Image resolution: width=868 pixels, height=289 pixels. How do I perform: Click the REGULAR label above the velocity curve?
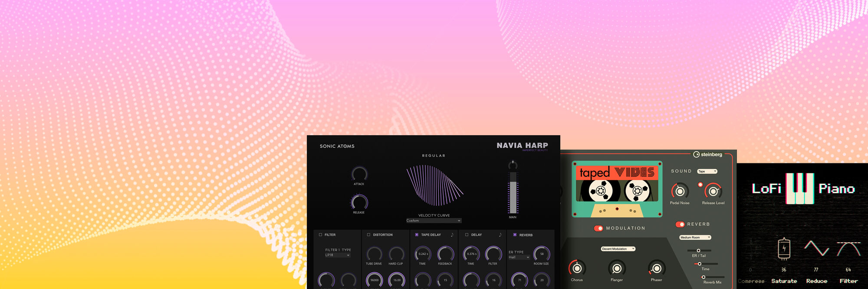click(434, 156)
